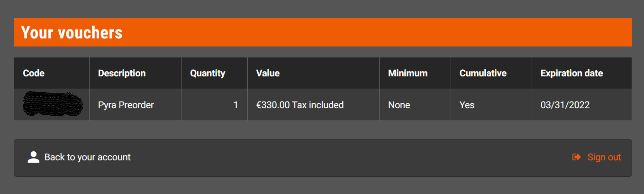
Task: Select the 03/31/2022 expiration date cell
Action: [565, 105]
